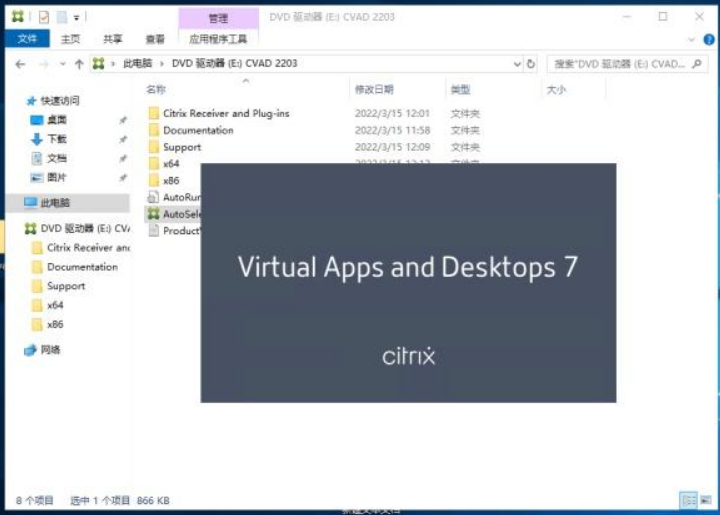
Task: Select the Product file icon
Action: pos(153,231)
